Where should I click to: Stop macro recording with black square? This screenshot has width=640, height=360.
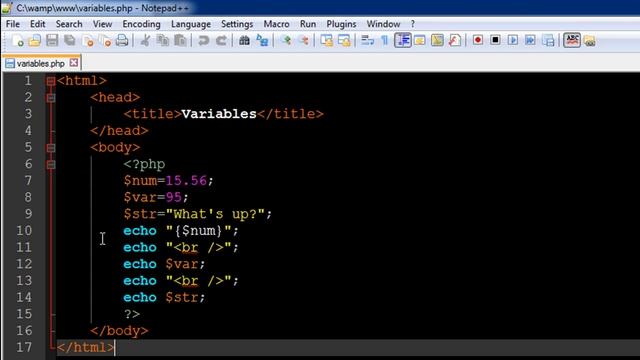(x=496, y=40)
